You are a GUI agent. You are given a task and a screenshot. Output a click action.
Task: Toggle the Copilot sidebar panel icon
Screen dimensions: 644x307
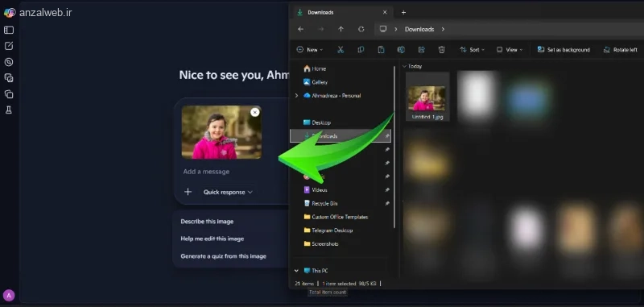click(x=9, y=30)
